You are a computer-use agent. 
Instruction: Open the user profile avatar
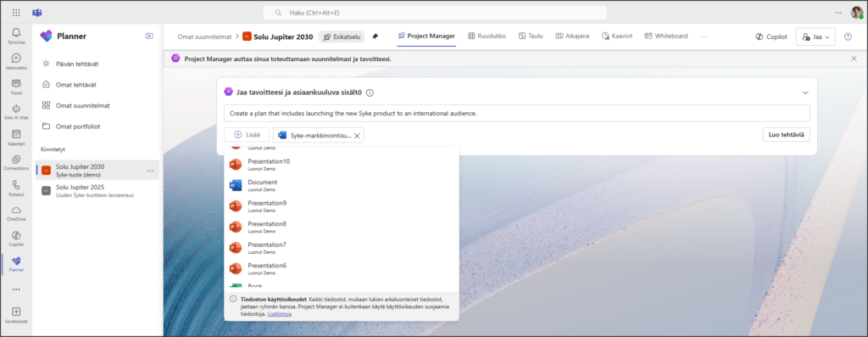(856, 12)
